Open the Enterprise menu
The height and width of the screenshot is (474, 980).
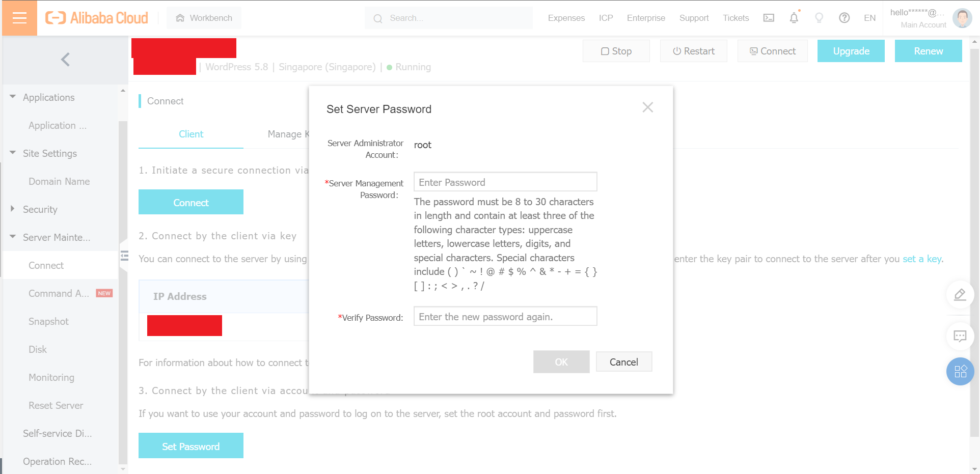[646, 18]
